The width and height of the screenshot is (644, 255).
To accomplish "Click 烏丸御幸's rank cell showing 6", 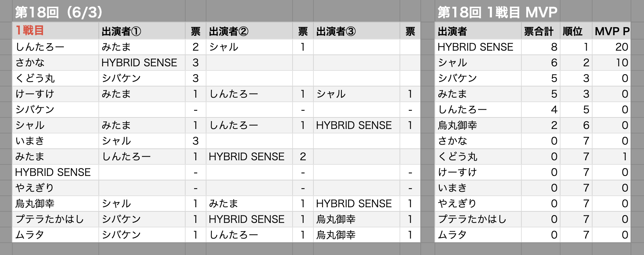I will 586,125.
